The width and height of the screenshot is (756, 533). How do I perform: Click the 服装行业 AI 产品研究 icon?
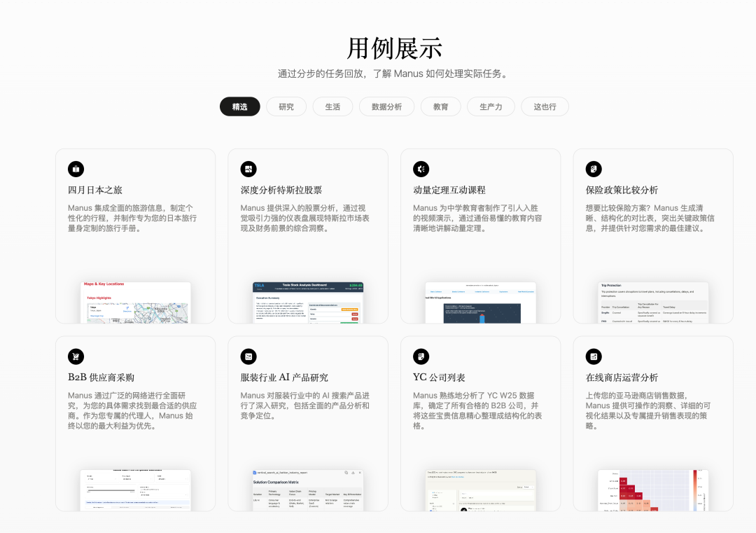tap(248, 357)
